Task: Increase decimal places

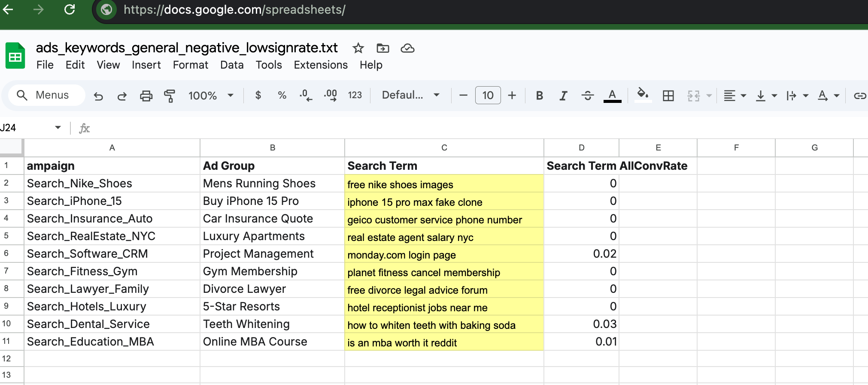Action: 330,95
